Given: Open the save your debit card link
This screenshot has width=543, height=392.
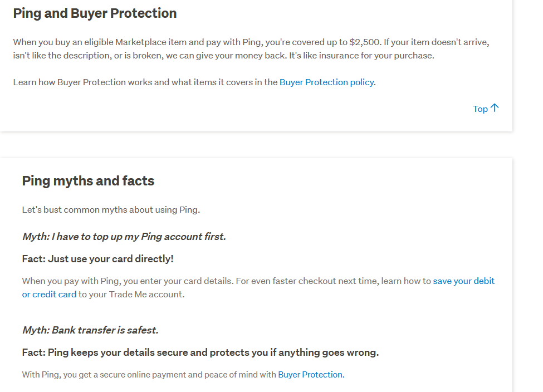Looking at the screenshot, I should 463,281.
